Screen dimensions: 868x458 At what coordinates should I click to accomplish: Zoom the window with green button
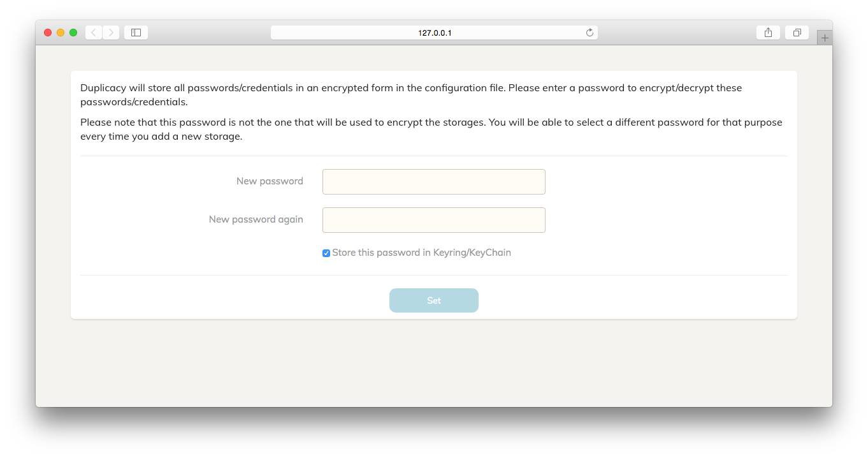click(x=73, y=33)
